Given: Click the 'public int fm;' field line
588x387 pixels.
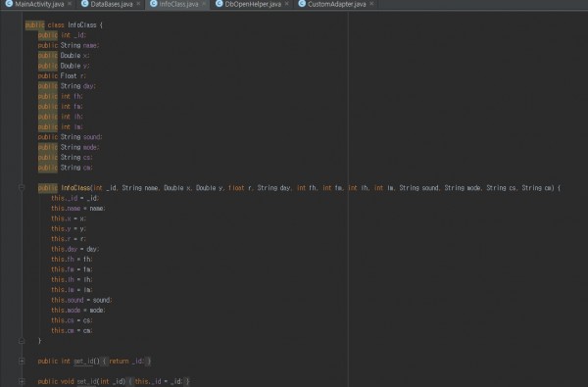Looking at the screenshot, I should click(x=61, y=107).
